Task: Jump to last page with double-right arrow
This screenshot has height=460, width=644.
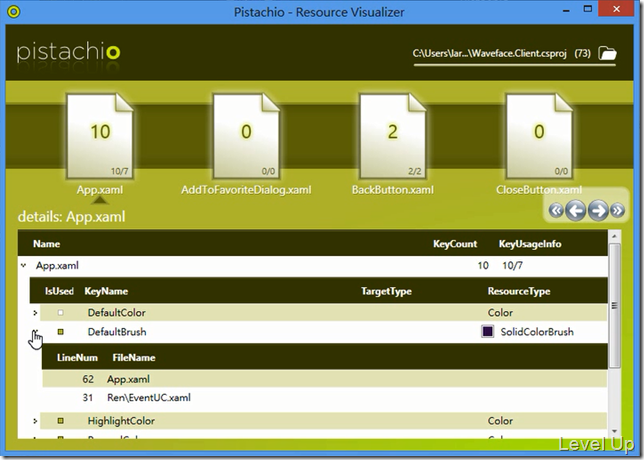Action: click(x=617, y=211)
